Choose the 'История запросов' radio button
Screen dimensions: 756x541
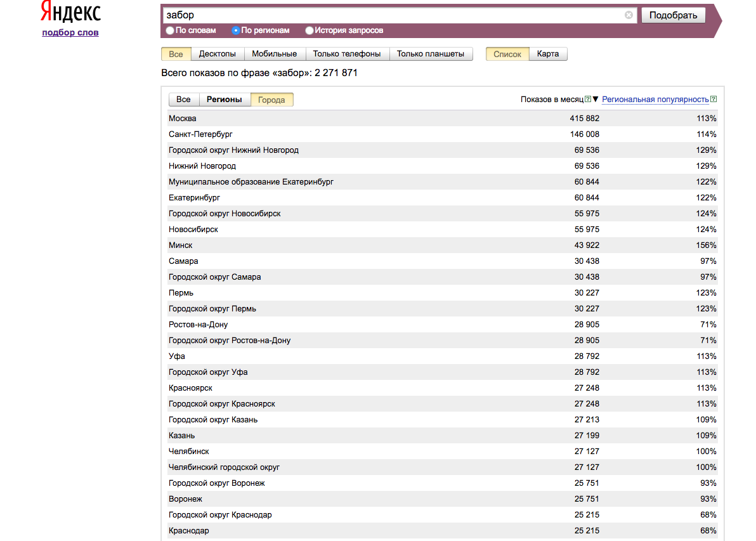(x=310, y=30)
